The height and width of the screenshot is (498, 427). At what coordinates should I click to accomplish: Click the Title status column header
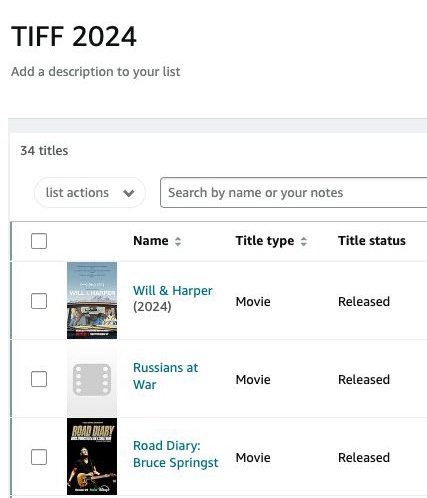pyautogui.click(x=372, y=241)
